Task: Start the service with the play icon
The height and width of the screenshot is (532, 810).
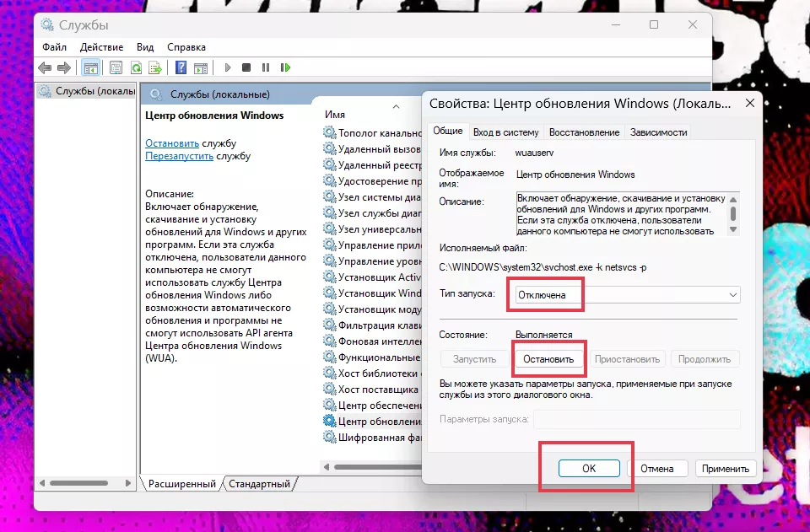Action: click(x=227, y=67)
